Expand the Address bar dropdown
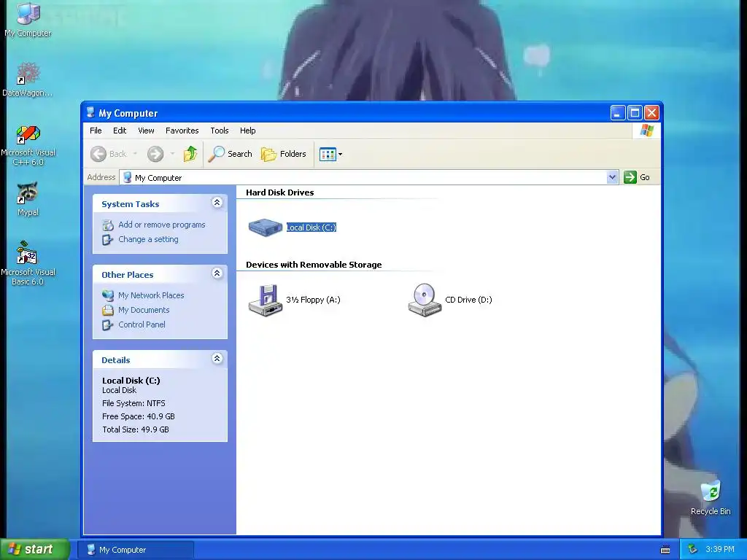 tap(612, 177)
